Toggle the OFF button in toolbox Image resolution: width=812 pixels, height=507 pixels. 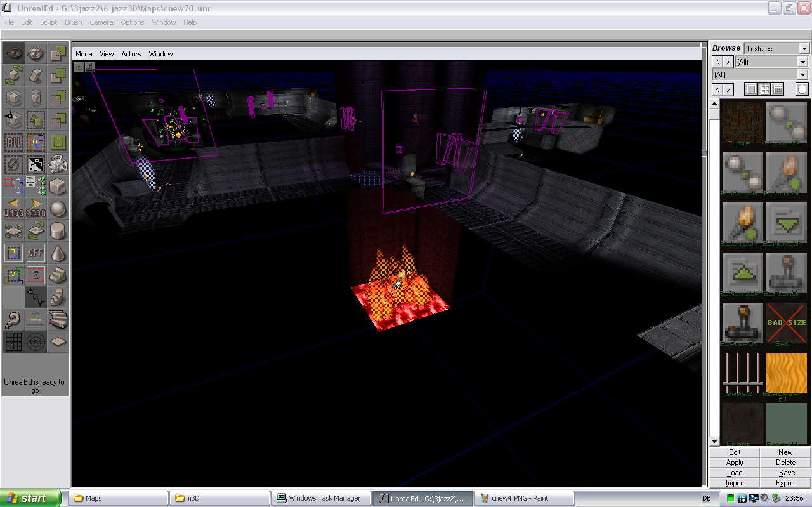(36, 253)
